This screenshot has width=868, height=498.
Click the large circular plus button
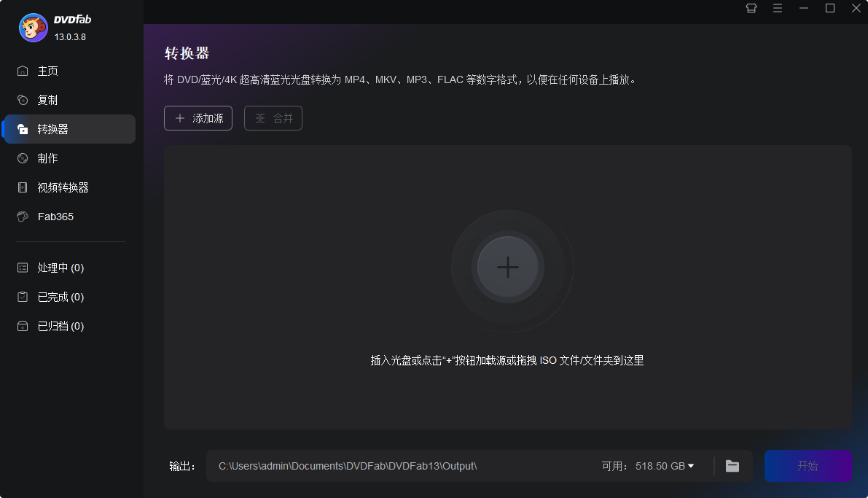(x=508, y=268)
